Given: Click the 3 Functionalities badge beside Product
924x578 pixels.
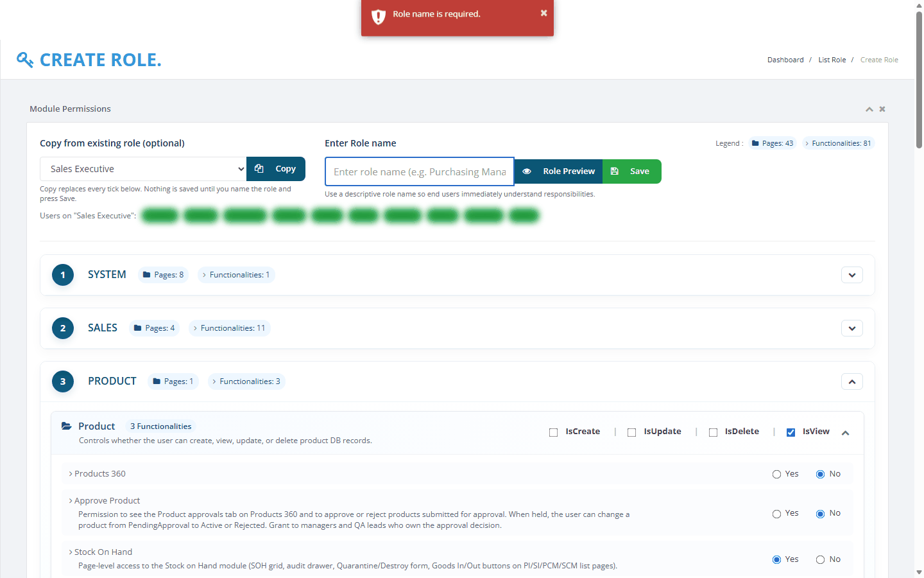Looking at the screenshot, I should click(160, 426).
